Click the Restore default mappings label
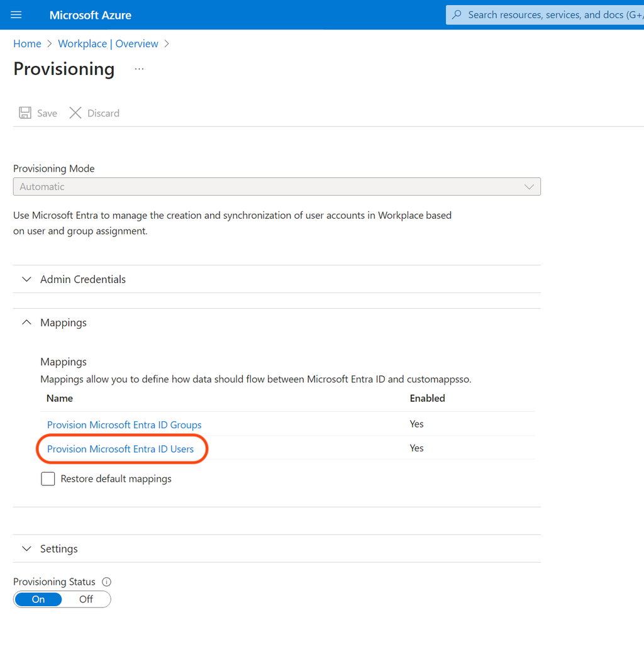 click(x=116, y=478)
